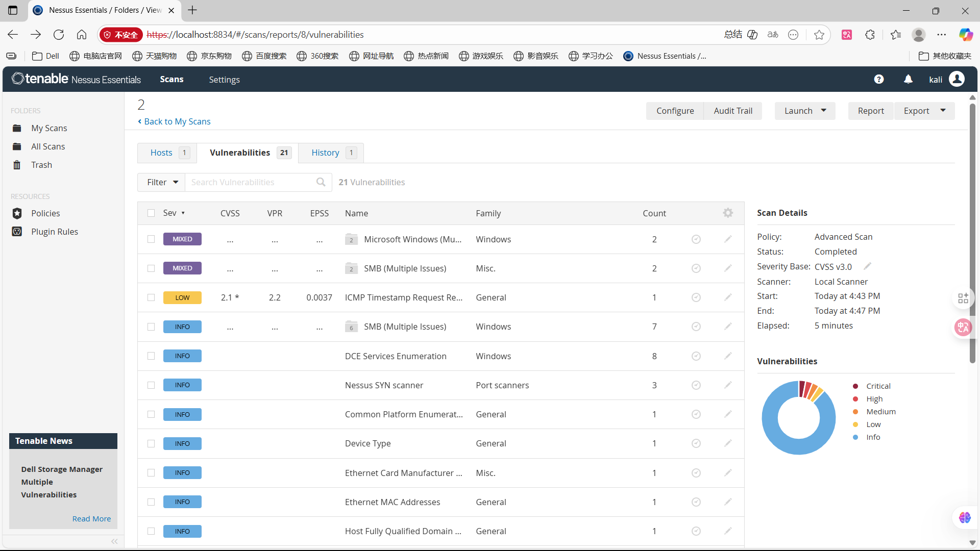980x551 pixels.
Task: Expand the Launch dropdown arrow
Action: pos(823,111)
